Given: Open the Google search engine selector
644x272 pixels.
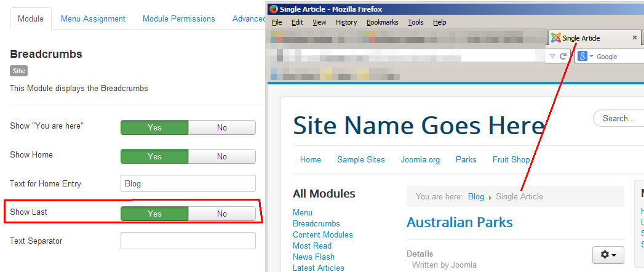Looking at the screenshot, I should click(x=586, y=57).
